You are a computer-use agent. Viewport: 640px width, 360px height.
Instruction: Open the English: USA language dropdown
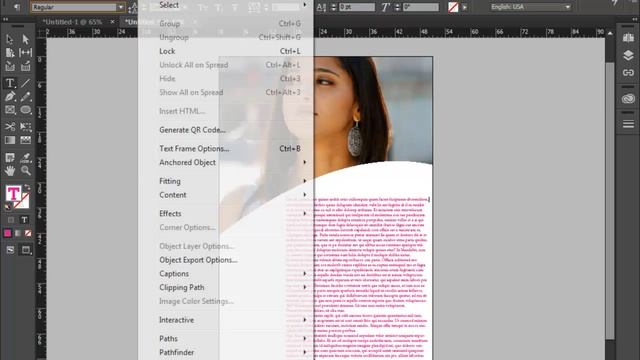530,7
